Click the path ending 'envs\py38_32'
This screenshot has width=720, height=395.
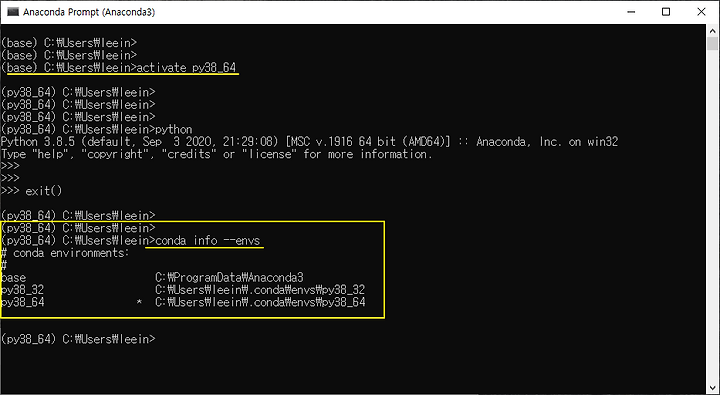coord(260,290)
